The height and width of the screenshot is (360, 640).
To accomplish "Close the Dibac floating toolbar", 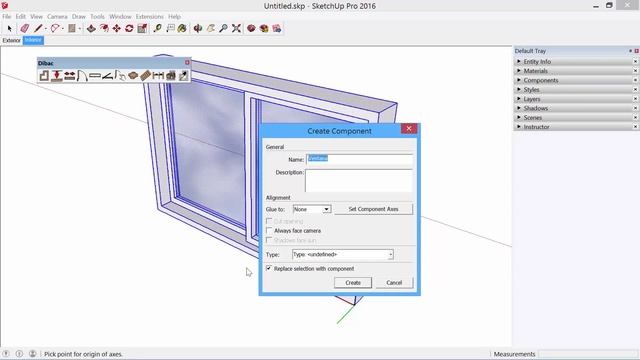I will tap(187, 62).
